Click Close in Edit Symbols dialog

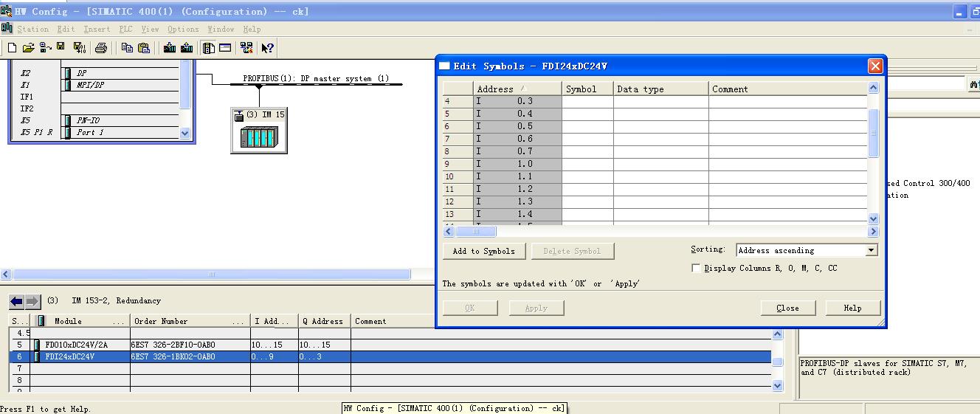click(787, 308)
